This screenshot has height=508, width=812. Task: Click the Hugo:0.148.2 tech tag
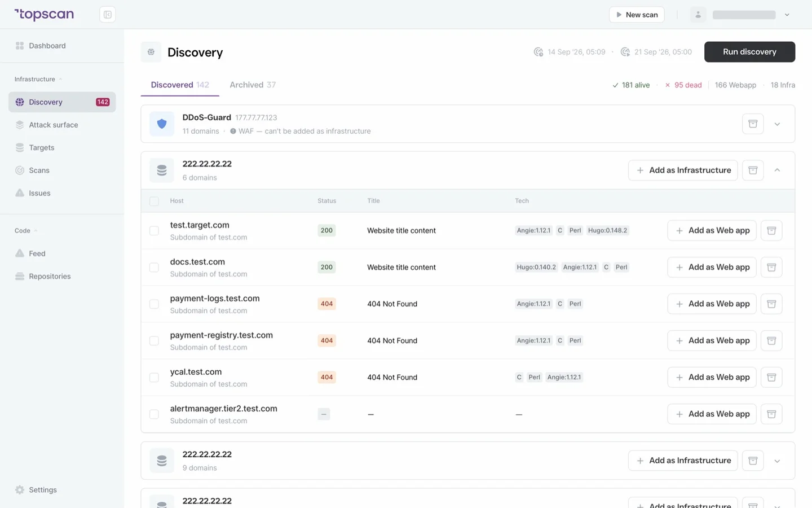point(607,230)
